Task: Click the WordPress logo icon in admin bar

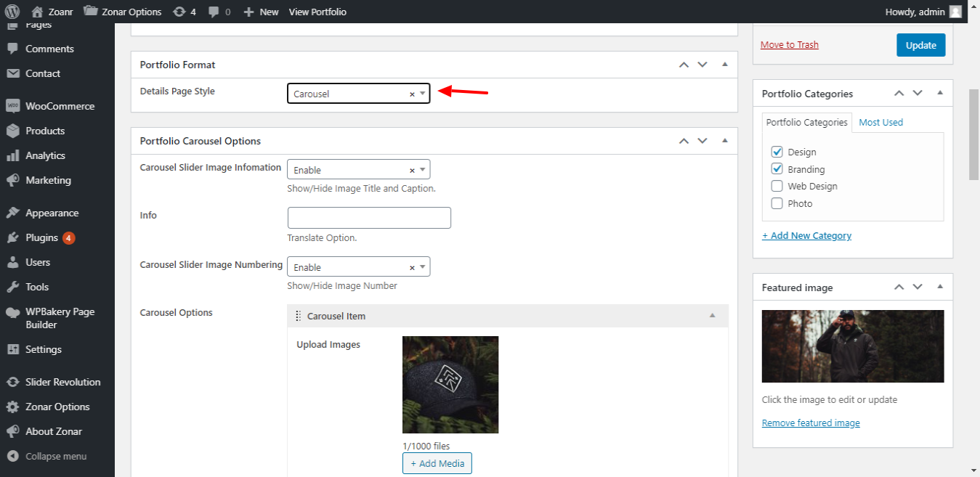Action: click(x=12, y=12)
